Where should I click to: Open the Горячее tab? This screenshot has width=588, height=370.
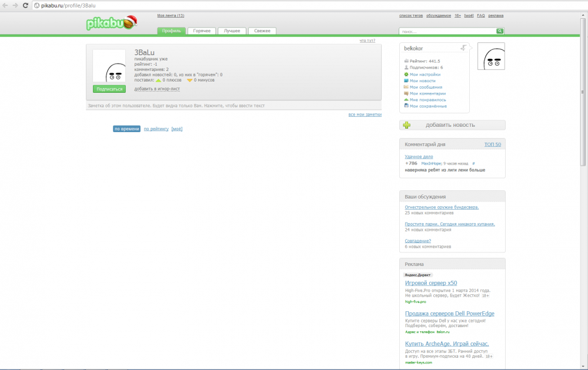pyautogui.click(x=202, y=31)
